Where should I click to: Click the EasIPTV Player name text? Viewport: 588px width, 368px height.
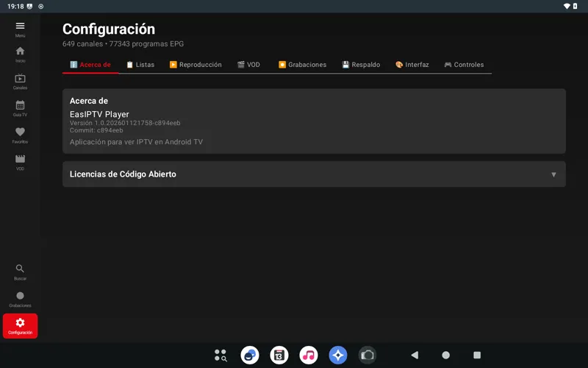pyautogui.click(x=99, y=114)
